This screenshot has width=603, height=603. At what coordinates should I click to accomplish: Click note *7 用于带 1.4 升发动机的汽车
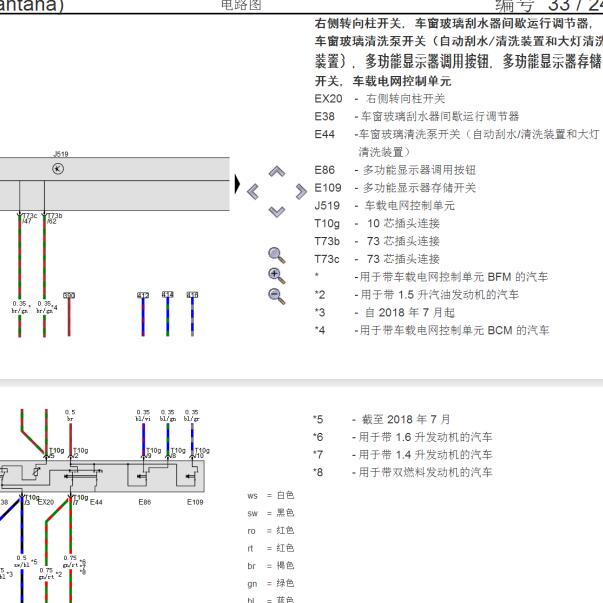402,455
